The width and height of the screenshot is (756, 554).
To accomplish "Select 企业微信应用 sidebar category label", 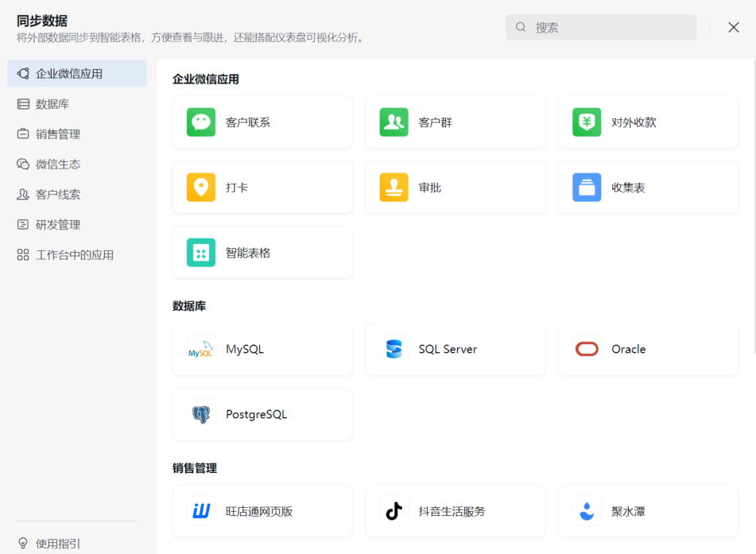I will [x=69, y=74].
